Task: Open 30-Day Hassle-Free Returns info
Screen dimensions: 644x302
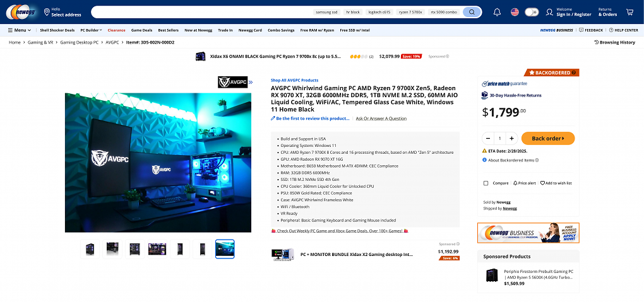Action: [511, 95]
